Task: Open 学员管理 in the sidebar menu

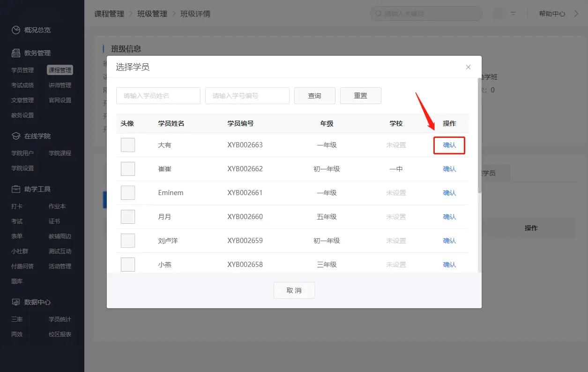Action: [x=22, y=70]
